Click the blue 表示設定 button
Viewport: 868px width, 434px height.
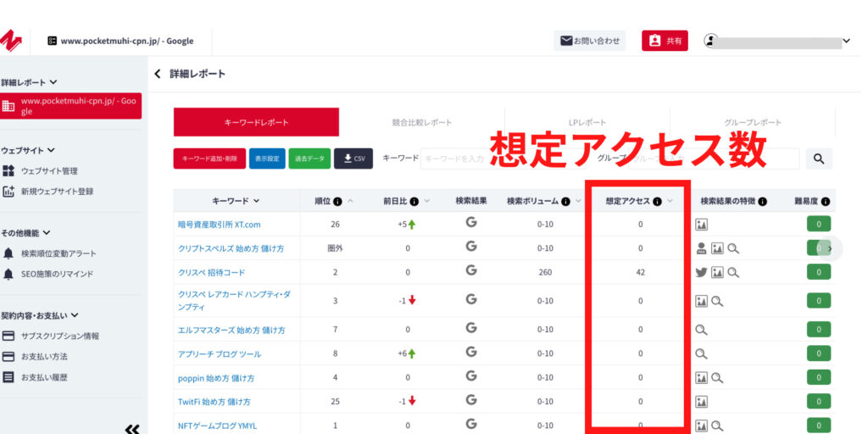tap(267, 159)
